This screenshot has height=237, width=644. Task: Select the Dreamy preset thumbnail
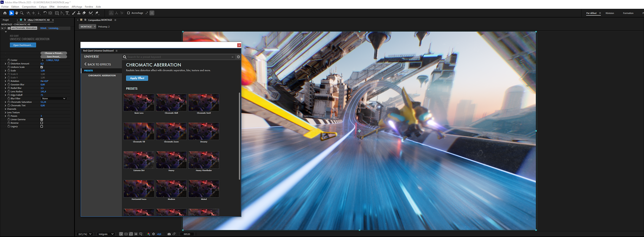pos(204,131)
